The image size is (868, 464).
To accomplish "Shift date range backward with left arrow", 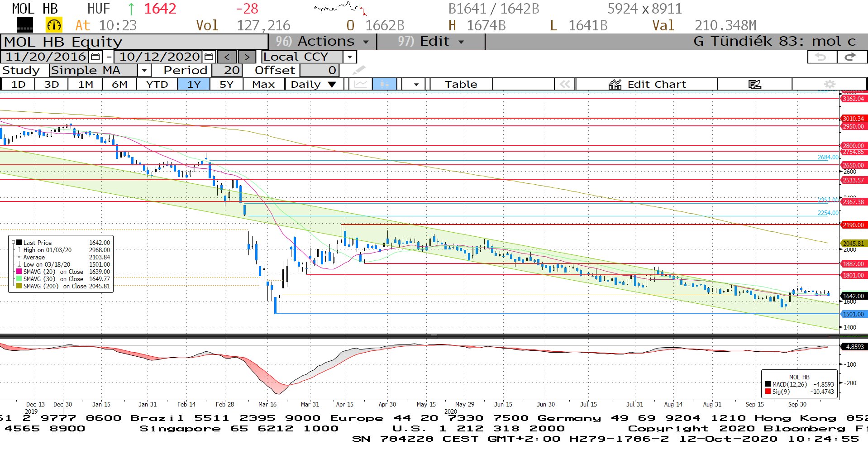I will pos(227,57).
